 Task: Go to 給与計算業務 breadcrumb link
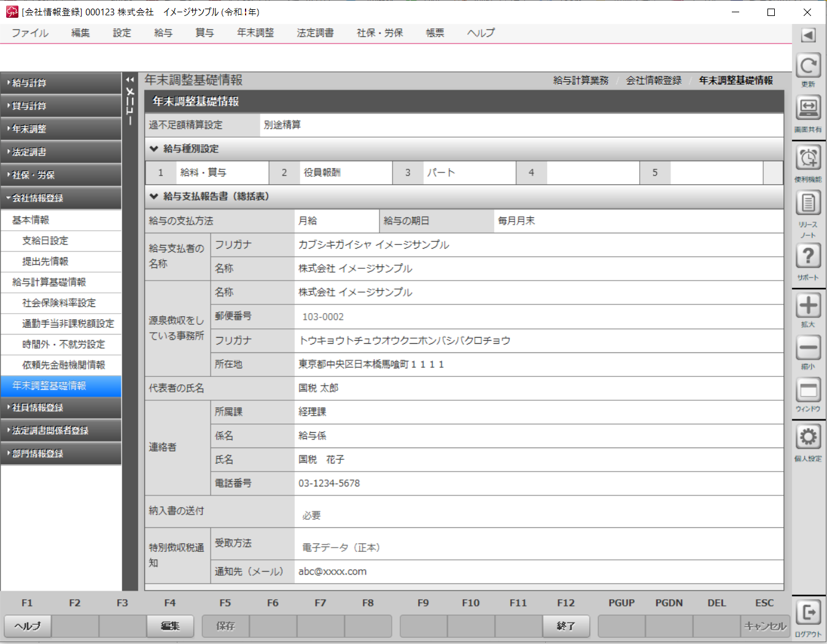tap(581, 80)
